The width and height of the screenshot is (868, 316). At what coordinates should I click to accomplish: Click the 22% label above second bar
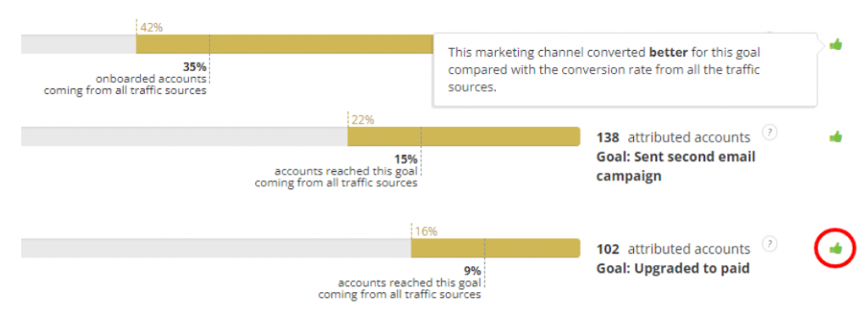tap(363, 119)
